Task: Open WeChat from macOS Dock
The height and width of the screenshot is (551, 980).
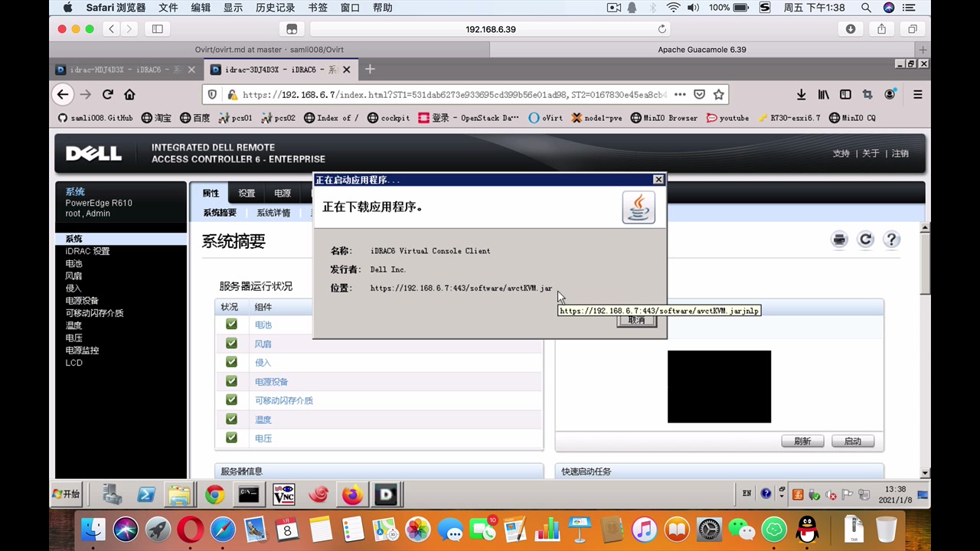Action: (x=741, y=529)
